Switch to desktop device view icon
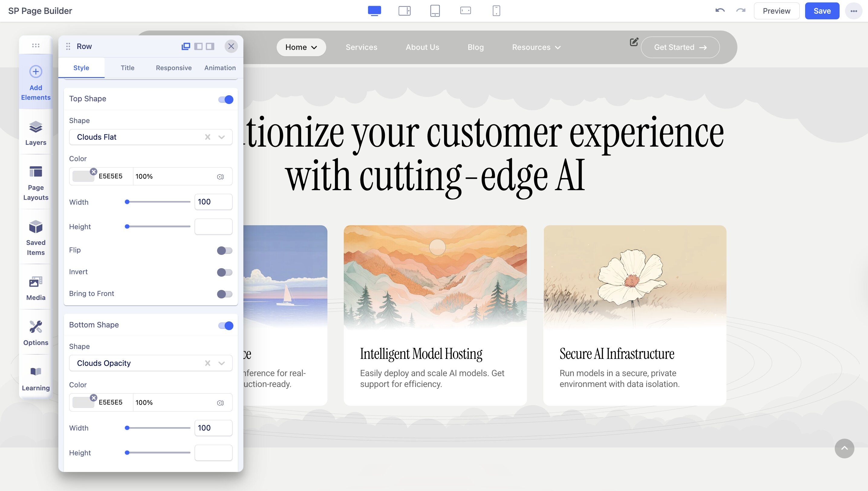The height and width of the screenshot is (491, 868). 374,11
